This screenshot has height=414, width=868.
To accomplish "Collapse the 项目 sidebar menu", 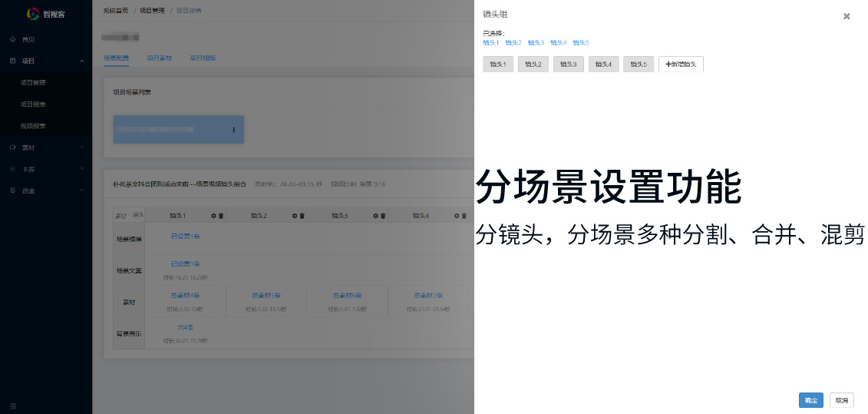I will click(46, 61).
